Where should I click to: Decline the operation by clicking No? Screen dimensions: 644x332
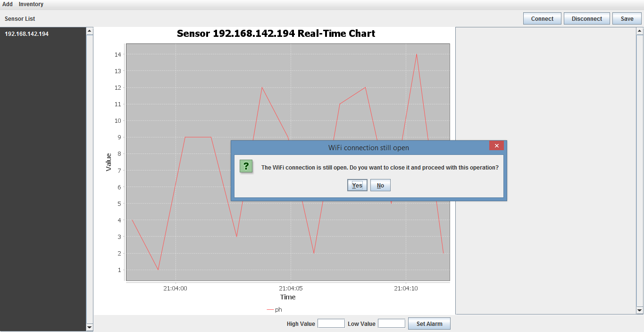pos(380,185)
